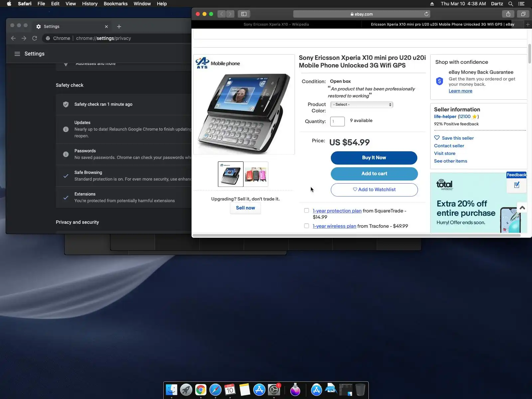
Task: Open Finder from the Dock
Action: pos(172,390)
